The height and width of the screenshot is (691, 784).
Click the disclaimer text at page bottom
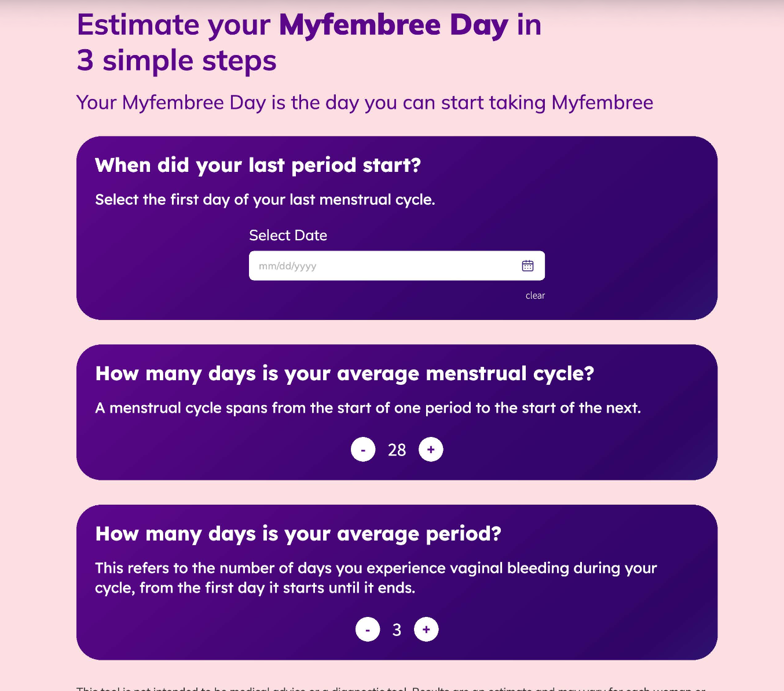click(x=391, y=688)
